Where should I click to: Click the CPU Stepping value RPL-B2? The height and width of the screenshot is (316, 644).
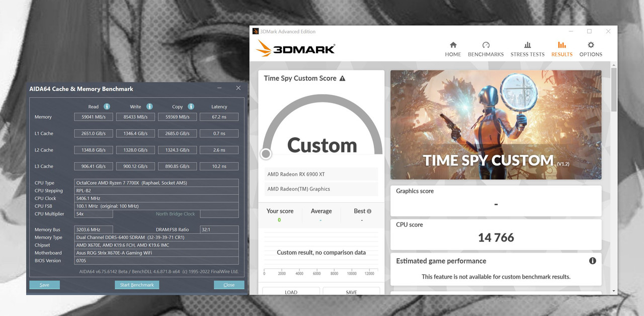pyautogui.click(x=156, y=191)
